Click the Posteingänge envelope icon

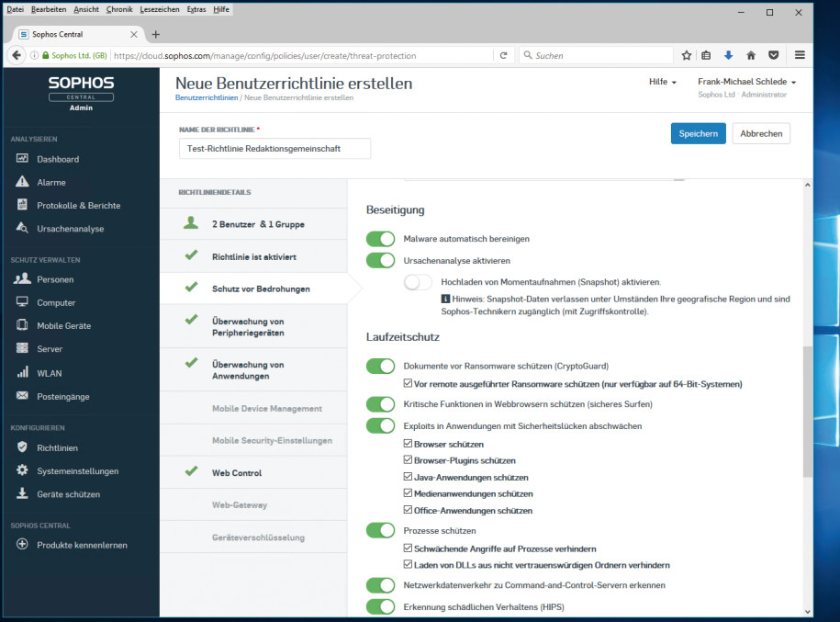click(22, 395)
